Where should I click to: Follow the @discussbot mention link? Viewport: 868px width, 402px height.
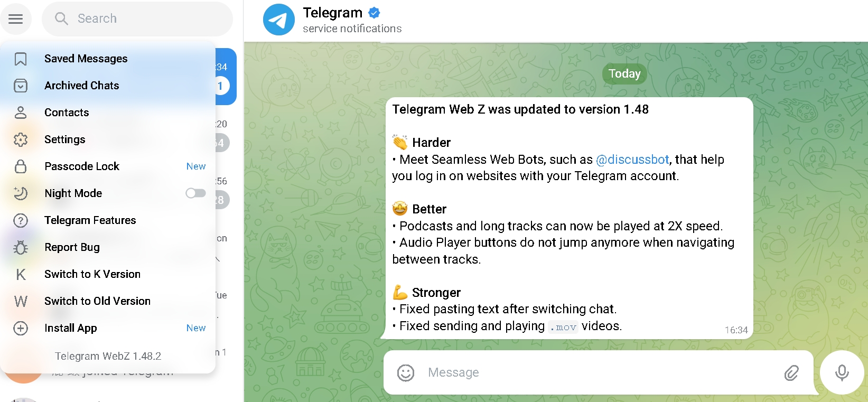click(632, 160)
